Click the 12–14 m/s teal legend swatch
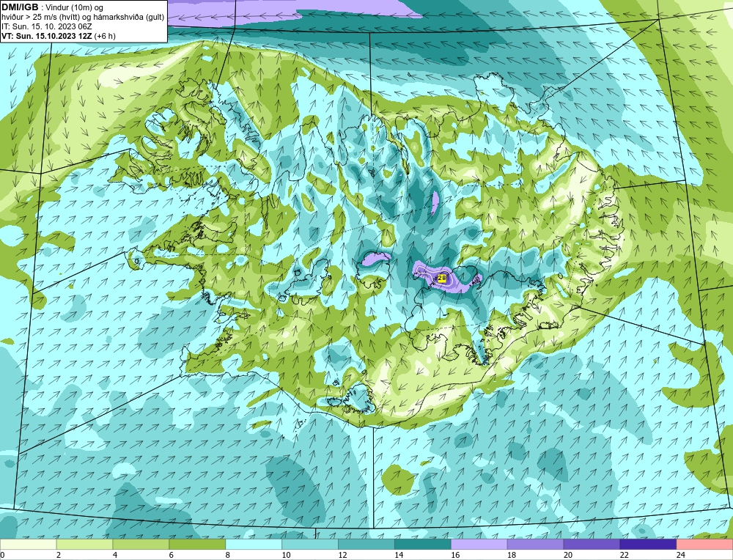The height and width of the screenshot is (560, 733). tap(366, 544)
